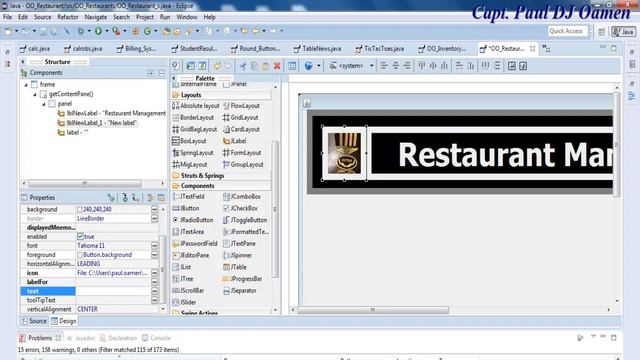Screen dimensions: 640x360
Task: Select JTextArea palette component
Action: (188, 232)
